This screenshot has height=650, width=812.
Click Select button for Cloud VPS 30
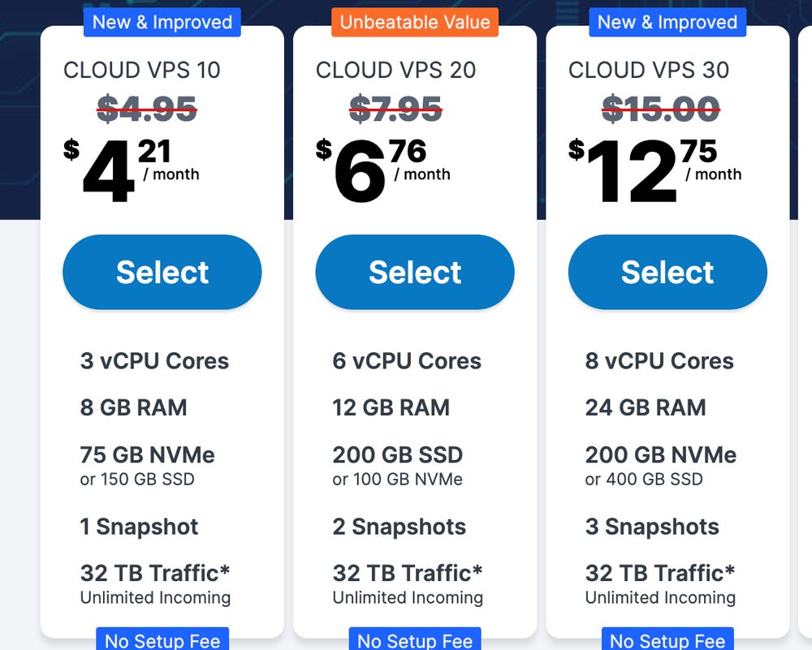tap(667, 273)
